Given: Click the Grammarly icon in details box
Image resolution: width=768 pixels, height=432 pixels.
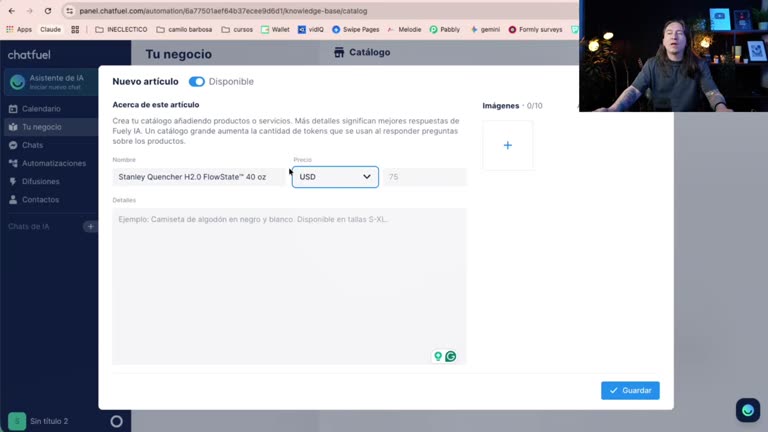Looking at the screenshot, I should pyautogui.click(x=451, y=356).
